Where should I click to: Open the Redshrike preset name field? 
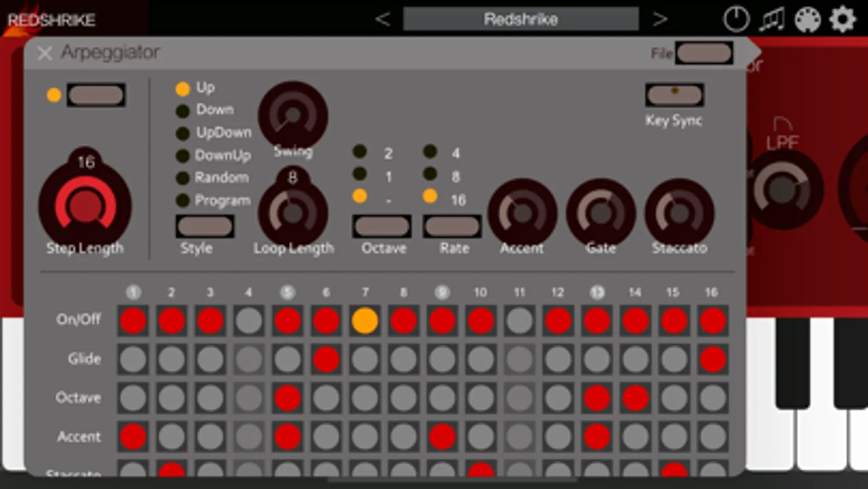pyautogui.click(x=521, y=20)
